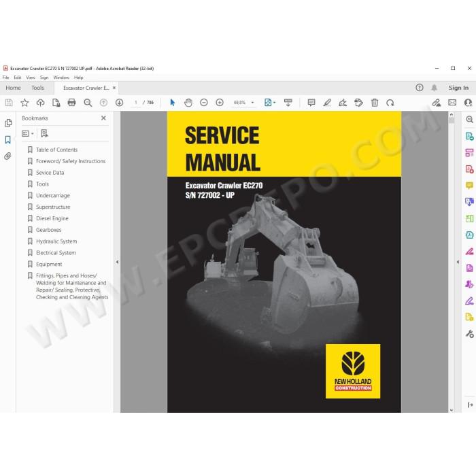Open Foreword/ Safety Instructions bookmark
Viewport: 476px width, 476px height.
tap(71, 161)
